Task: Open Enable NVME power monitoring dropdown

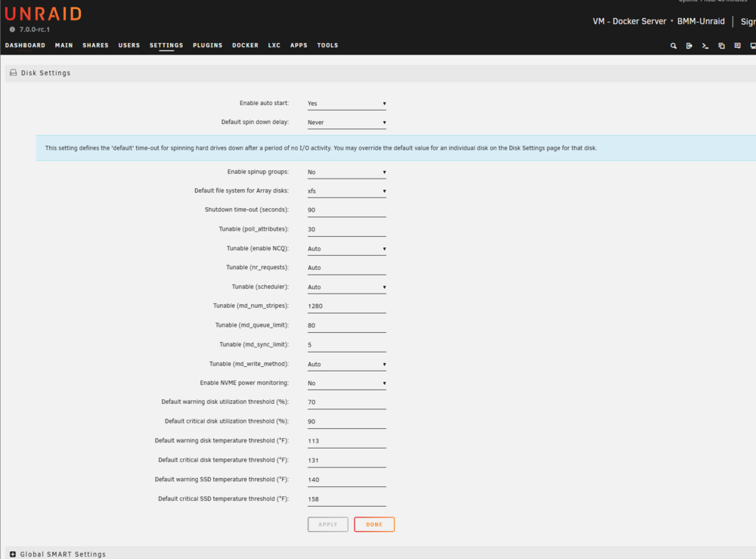Action: coord(347,384)
